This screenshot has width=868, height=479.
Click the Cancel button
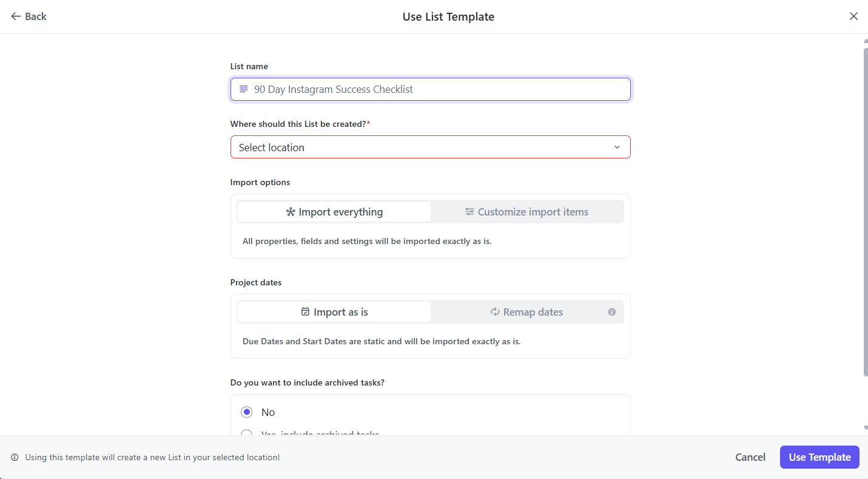[x=750, y=457]
